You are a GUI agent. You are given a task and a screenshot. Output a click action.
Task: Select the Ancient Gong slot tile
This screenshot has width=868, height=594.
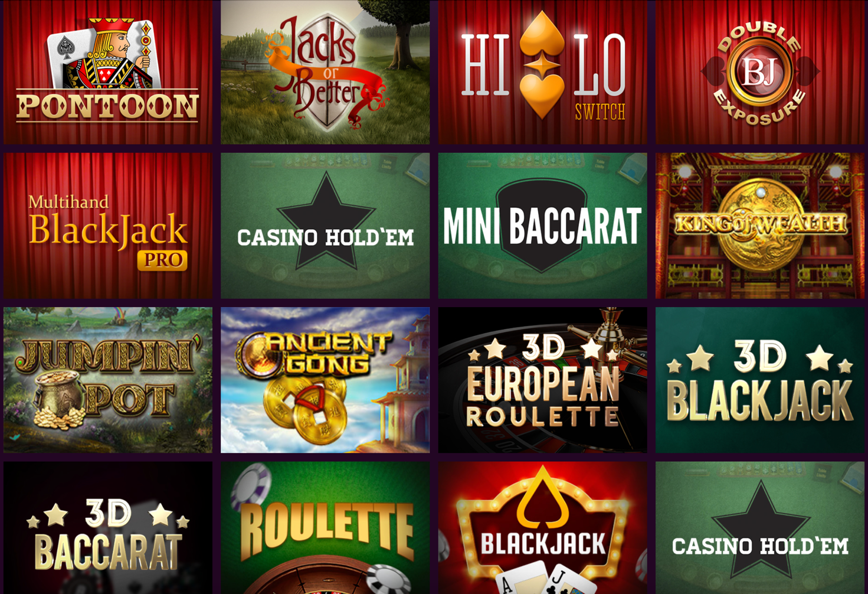tap(325, 380)
